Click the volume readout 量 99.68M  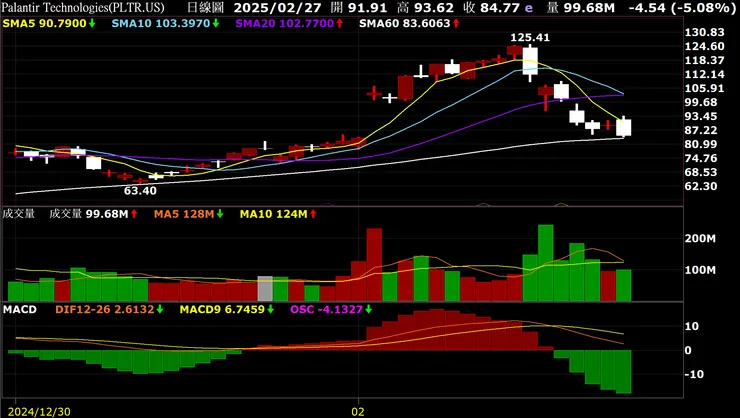coord(580,8)
